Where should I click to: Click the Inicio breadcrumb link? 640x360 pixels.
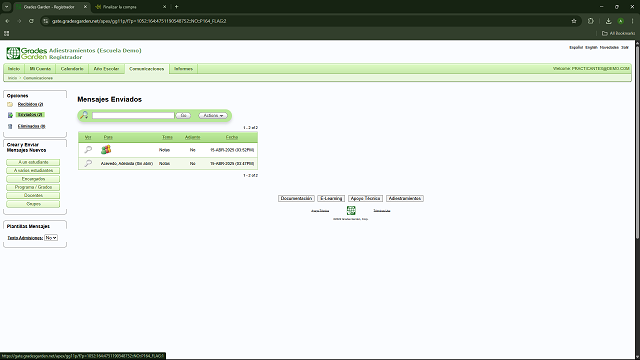coord(12,78)
